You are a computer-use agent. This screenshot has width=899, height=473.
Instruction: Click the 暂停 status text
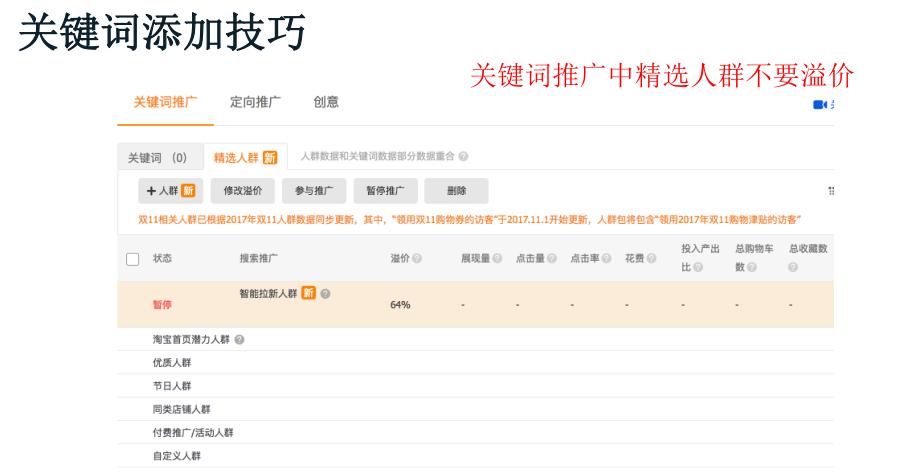point(162,304)
